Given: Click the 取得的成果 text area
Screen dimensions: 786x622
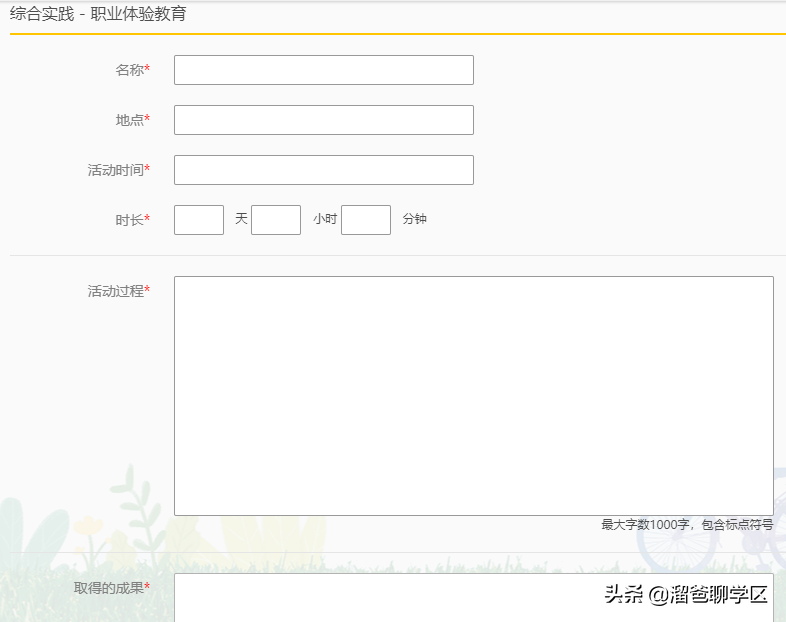Looking at the screenshot, I should [x=474, y=598].
